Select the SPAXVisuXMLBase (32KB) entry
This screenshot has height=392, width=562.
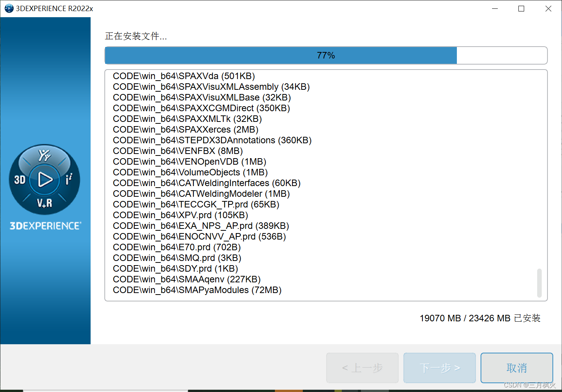pos(202,97)
